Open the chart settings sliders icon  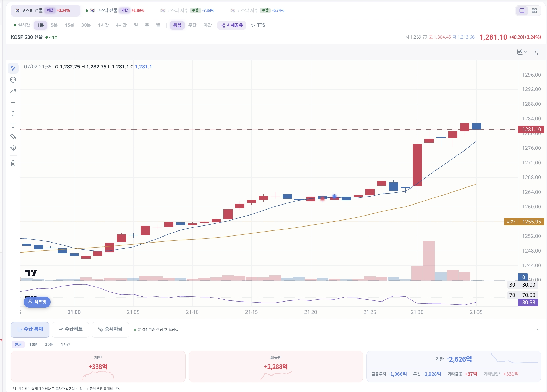(x=537, y=52)
